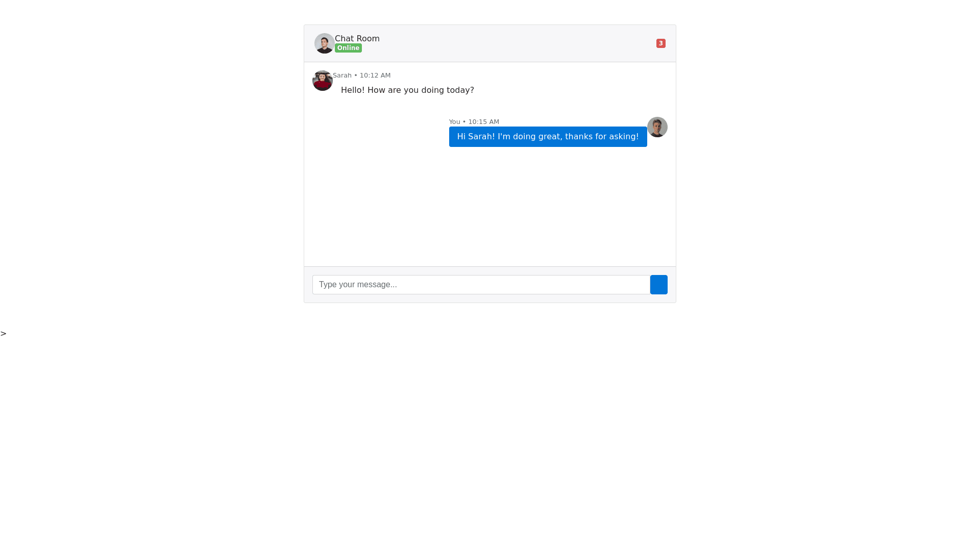This screenshot has height=551, width=980.
Task: Click the empty area of the message list
Action: (x=490, y=207)
